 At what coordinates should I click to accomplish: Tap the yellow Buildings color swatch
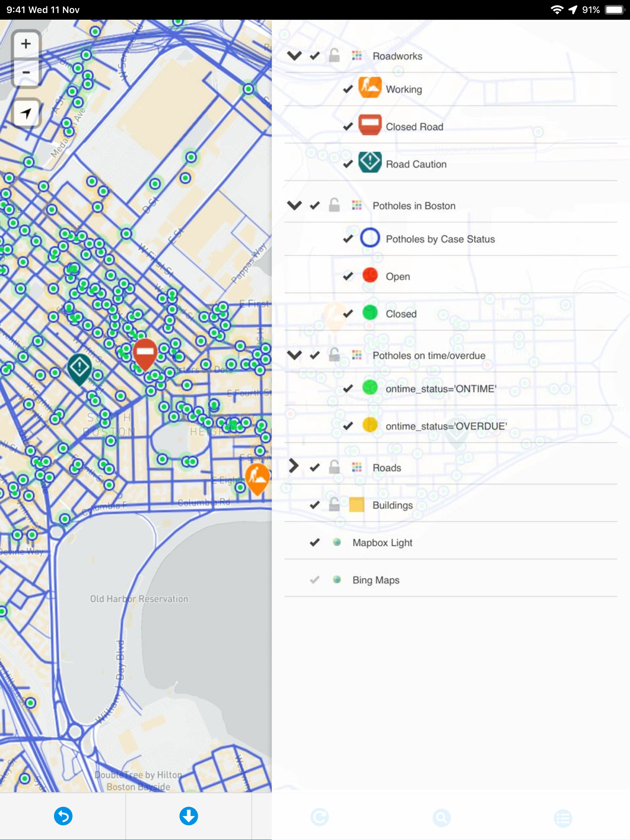[357, 505]
